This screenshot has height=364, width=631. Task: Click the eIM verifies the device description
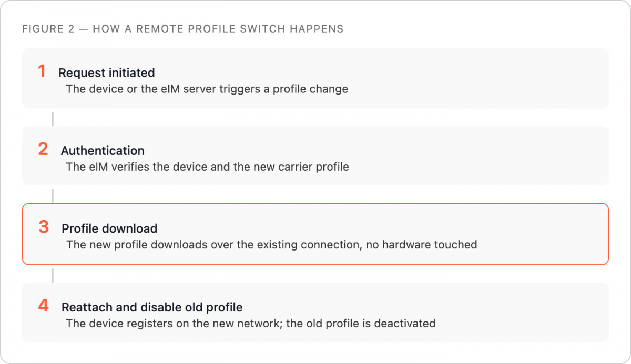[208, 167]
